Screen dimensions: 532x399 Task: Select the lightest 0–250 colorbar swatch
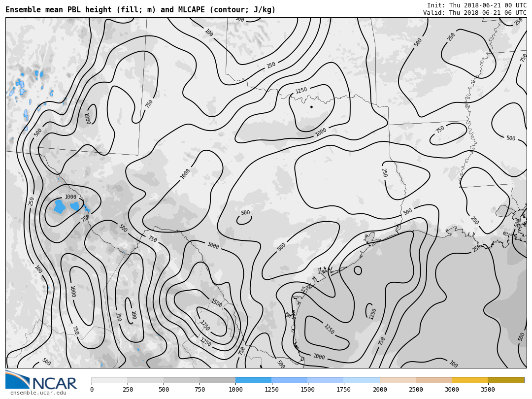[109, 380]
